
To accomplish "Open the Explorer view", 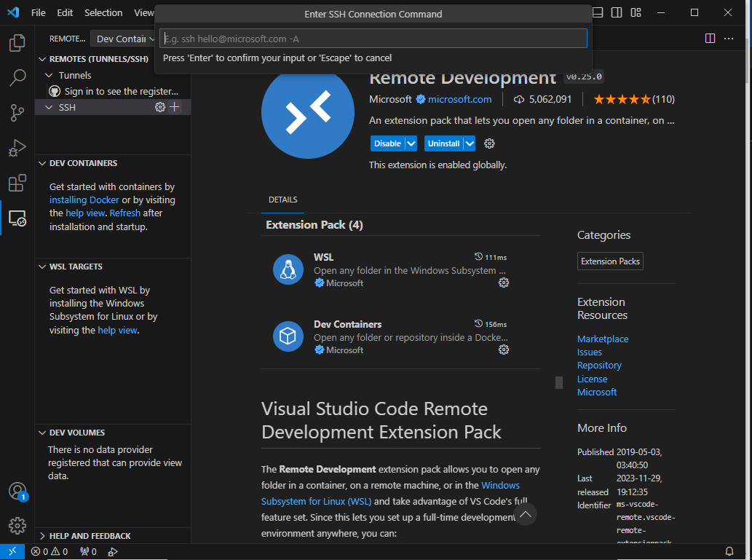I will point(17,43).
